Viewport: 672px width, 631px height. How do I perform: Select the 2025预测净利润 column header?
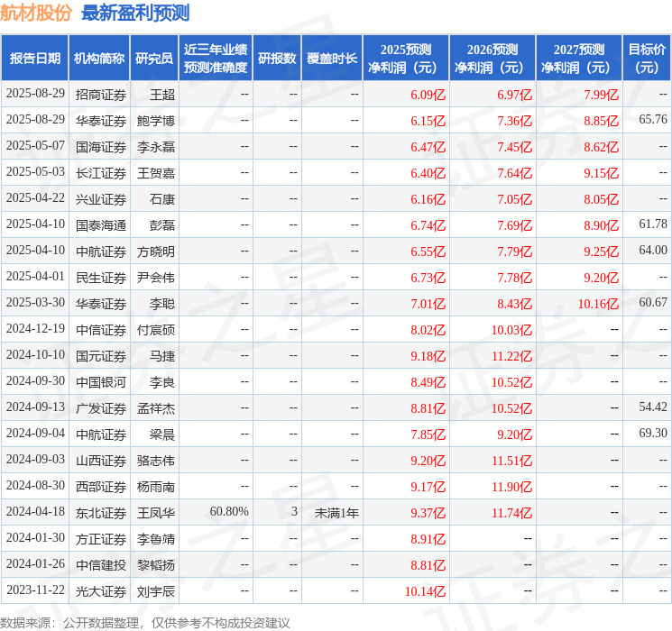click(x=406, y=59)
